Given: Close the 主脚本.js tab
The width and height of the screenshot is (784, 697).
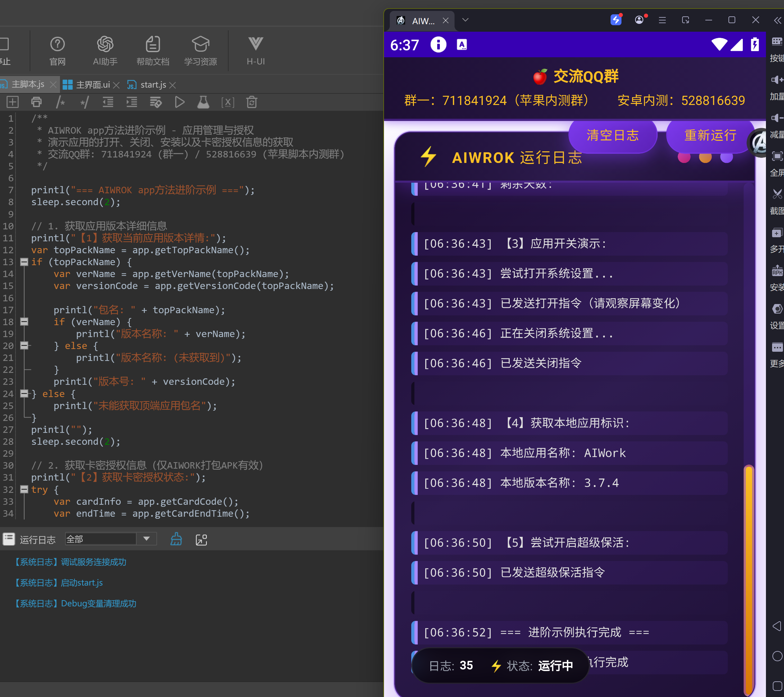Looking at the screenshot, I should (53, 85).
